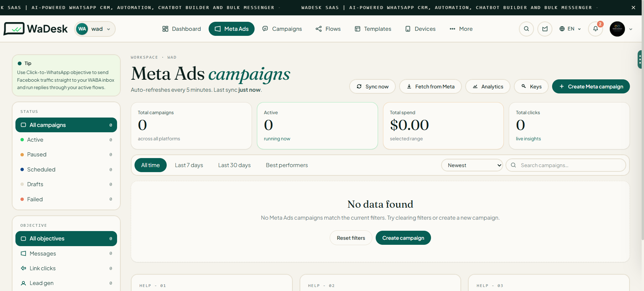
Task: Select Link clicks objective filter
Action: click(66, 268)
